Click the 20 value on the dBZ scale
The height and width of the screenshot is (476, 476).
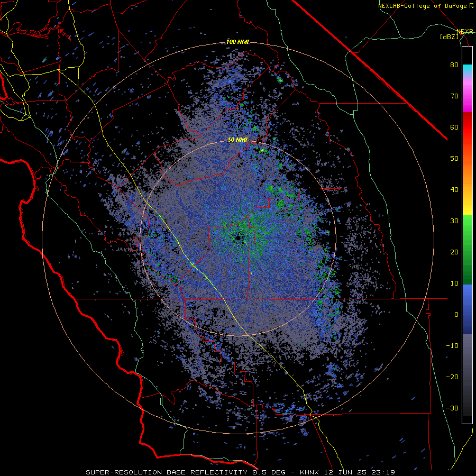[x=454, y=252]
